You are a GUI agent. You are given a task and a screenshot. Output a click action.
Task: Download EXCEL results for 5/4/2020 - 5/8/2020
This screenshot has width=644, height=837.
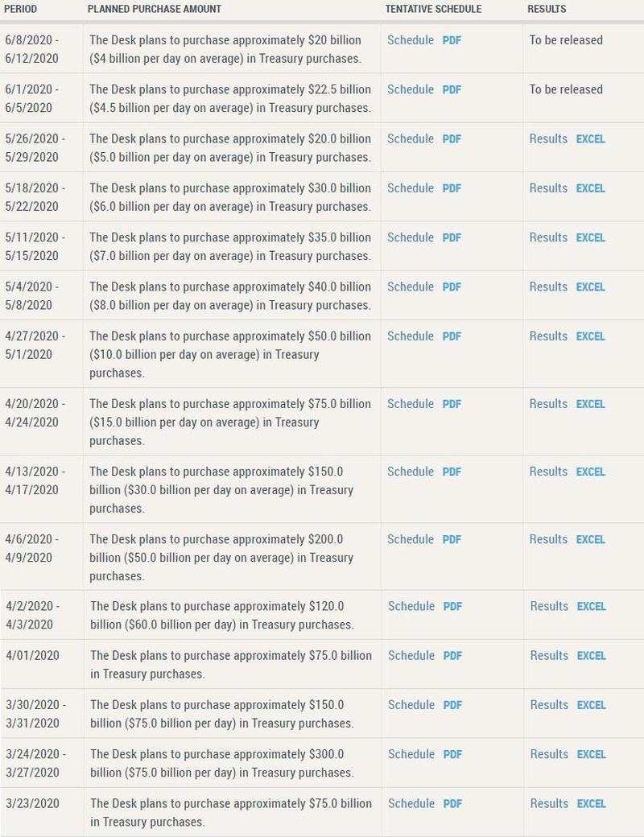tap(590, 287)
